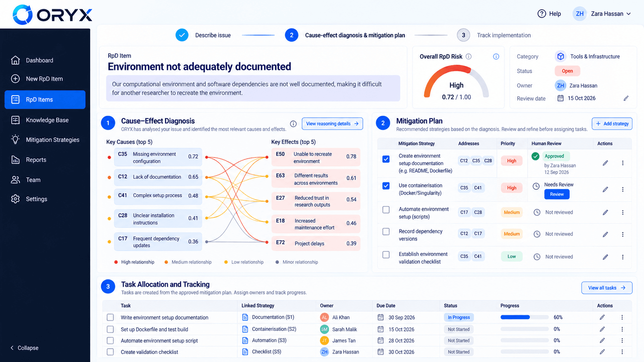This screenshot has height=362, width=644.
Task: Expand the Zara Hassan user menu
Action: point(602,14)
